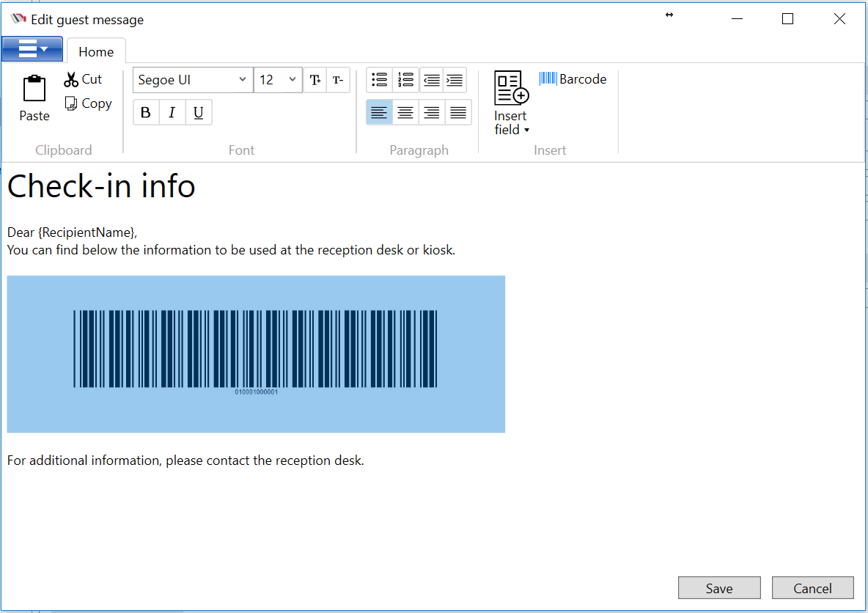This screenshot has height=613, width=868.
Task: Insert a numbered list
Action: [405, 81]
